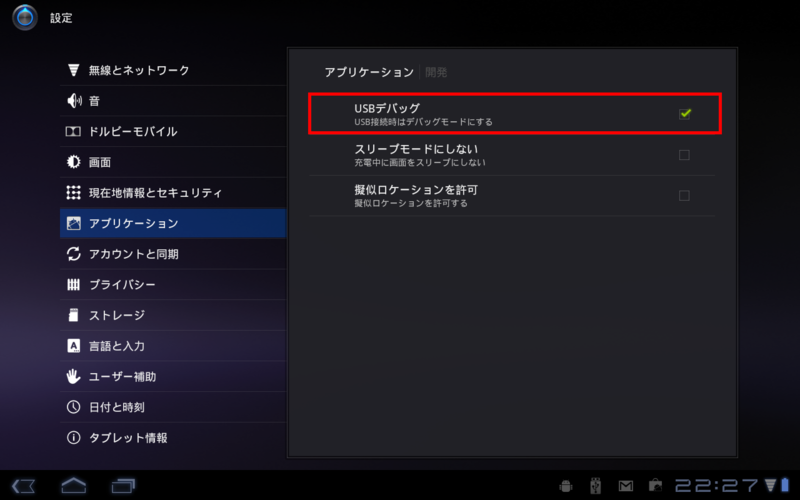Select the アプリケーション category

[173, 223]
